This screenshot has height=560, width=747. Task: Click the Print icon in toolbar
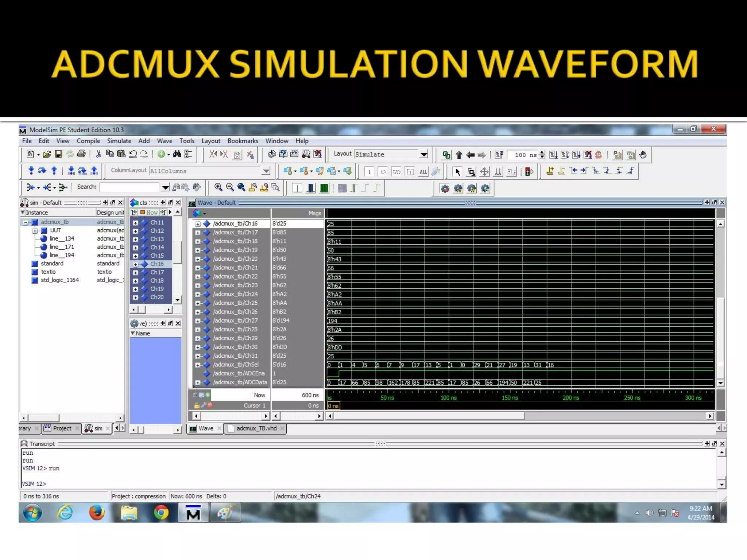point(81,154)
